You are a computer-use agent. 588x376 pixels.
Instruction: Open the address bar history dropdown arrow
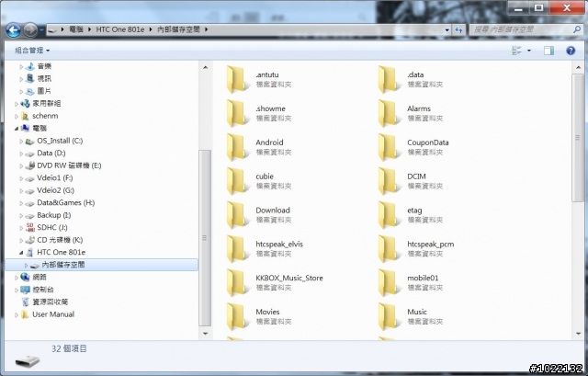pyautogui.click(x=447, y=30)
